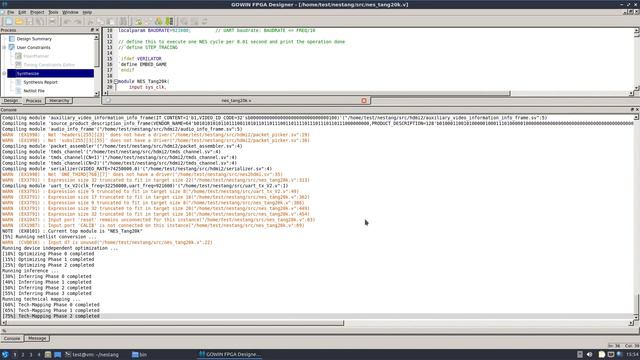Image resolution: width=640 pixels, height=360 pixels.
Task: Select User Constraints in Process tree
Action: [x=33, y=47]
